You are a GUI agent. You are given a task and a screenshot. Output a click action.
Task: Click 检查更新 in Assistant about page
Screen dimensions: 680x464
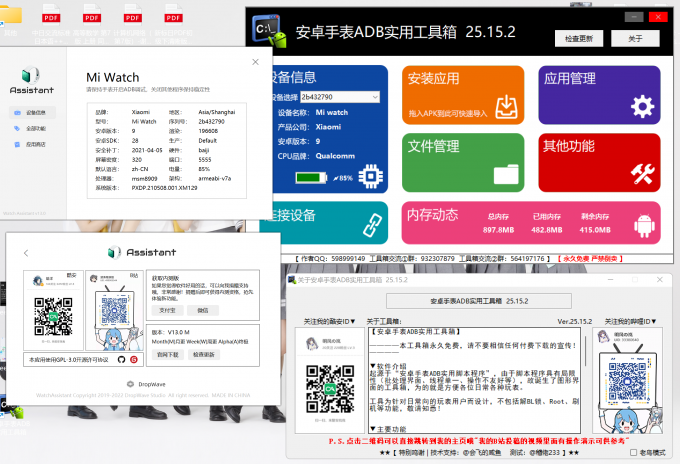(204, 355)
